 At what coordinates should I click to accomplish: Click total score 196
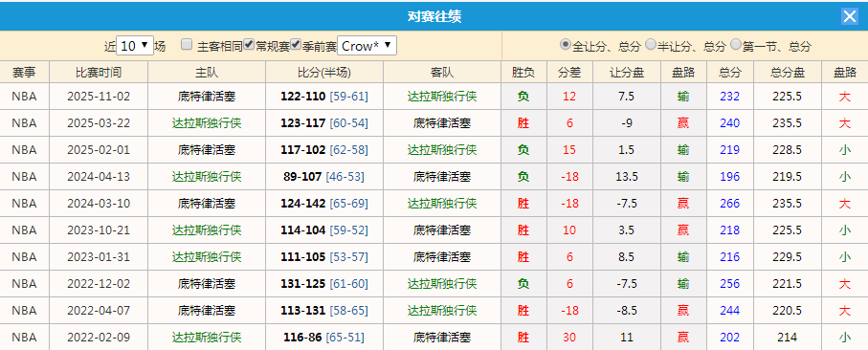click(729, 176)
